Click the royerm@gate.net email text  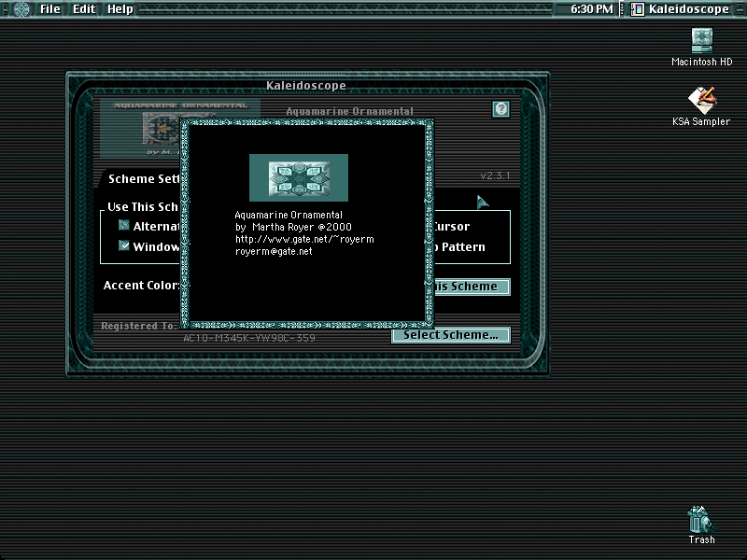coord(274,251)
